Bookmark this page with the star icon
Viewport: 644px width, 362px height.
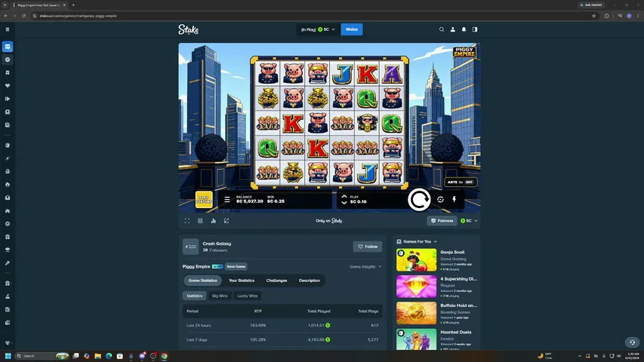click(x=594, y=16)
